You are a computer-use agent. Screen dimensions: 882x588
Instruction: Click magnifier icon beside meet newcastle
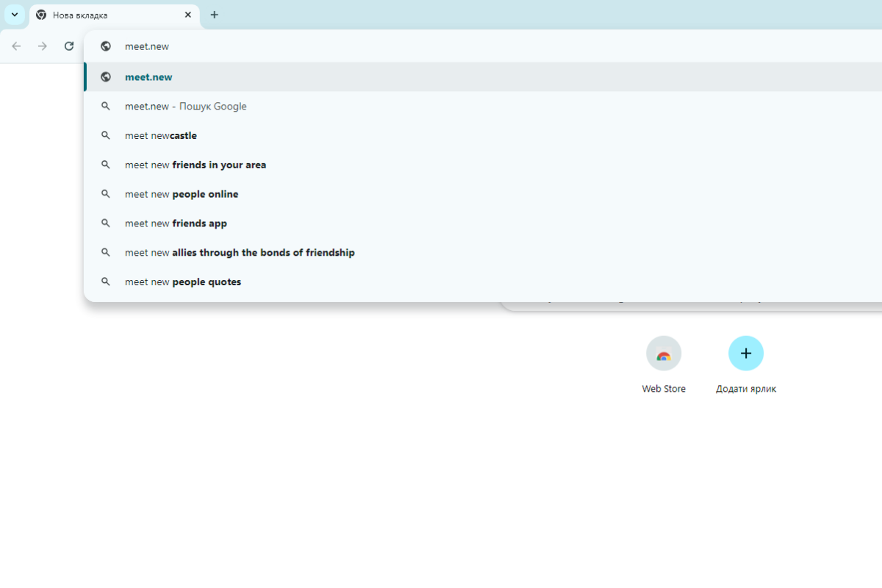click(x=106, y=136)
